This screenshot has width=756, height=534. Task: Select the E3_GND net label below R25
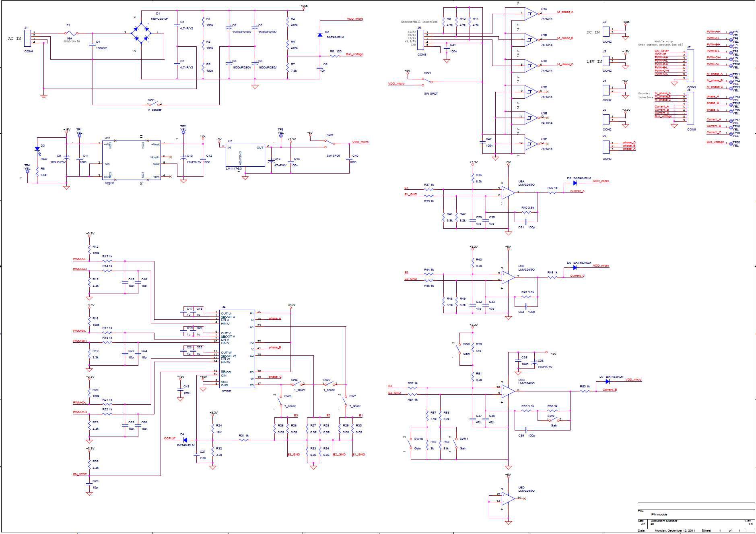(294, 454)
